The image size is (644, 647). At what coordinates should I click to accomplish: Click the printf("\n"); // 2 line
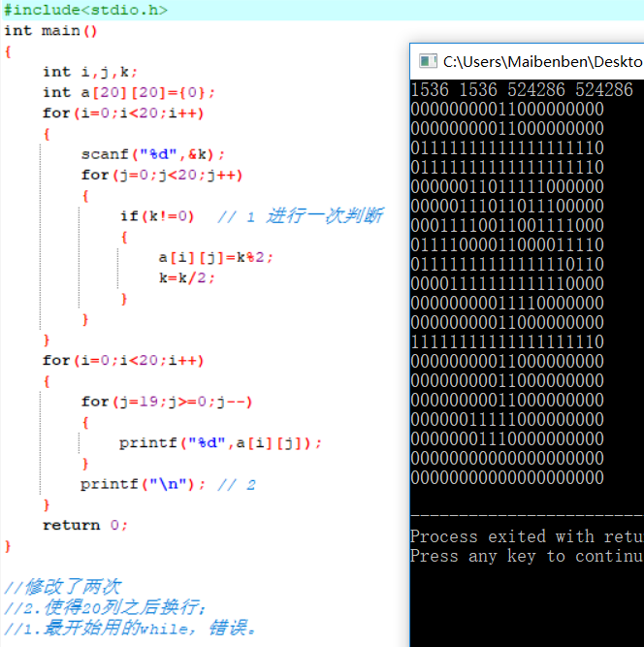tap(168, 484)
